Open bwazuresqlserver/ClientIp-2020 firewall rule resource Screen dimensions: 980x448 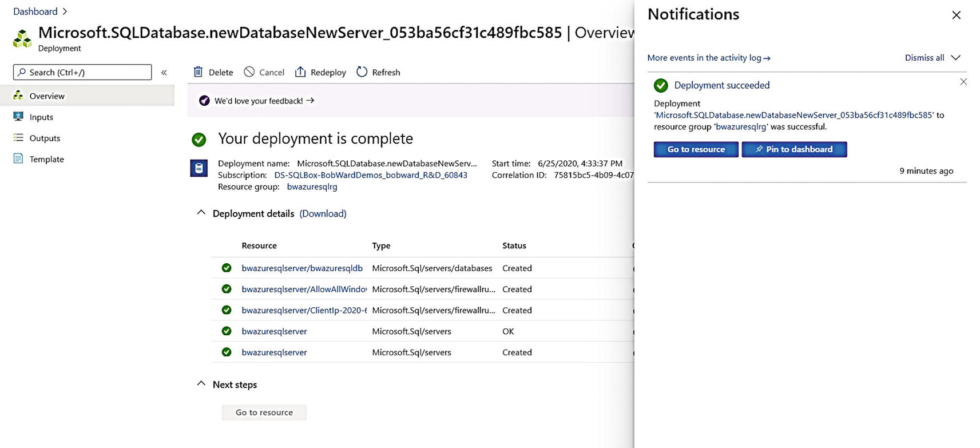click(x=304, y=310)
